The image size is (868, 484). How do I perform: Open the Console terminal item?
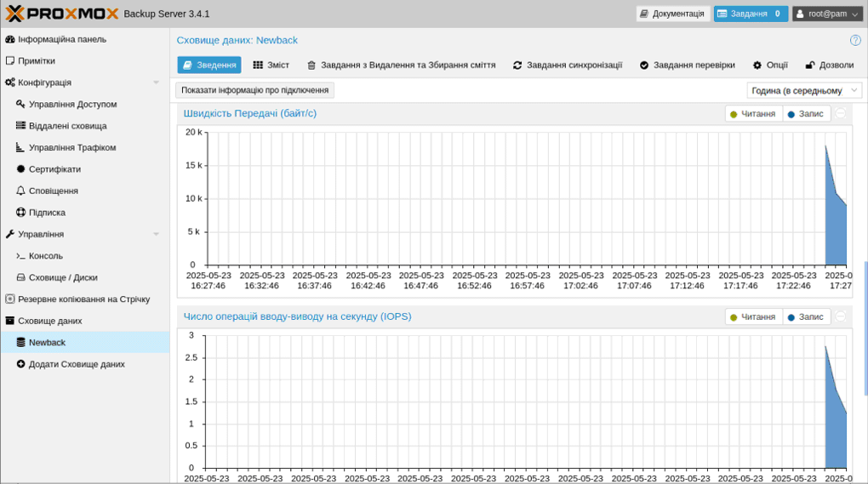[21, 256]
